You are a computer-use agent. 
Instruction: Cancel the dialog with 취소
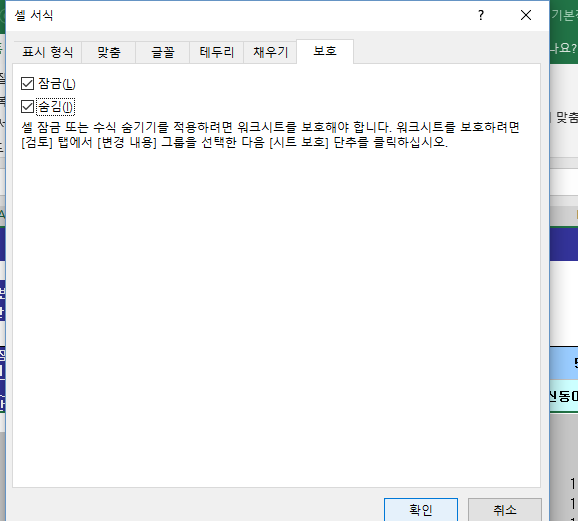(505, 510)
